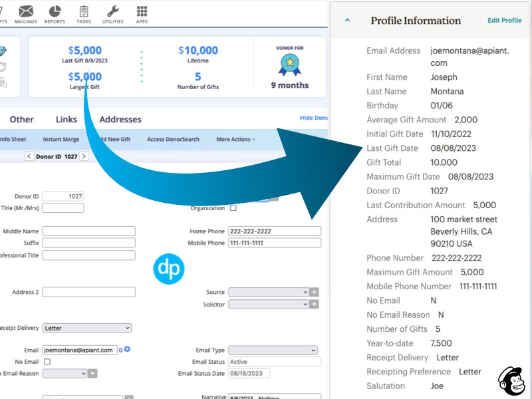Open the Email Type dropdown

273,350
